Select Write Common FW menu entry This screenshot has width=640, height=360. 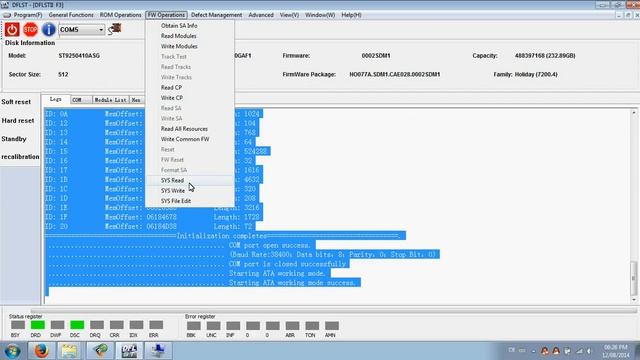(190, 139)
